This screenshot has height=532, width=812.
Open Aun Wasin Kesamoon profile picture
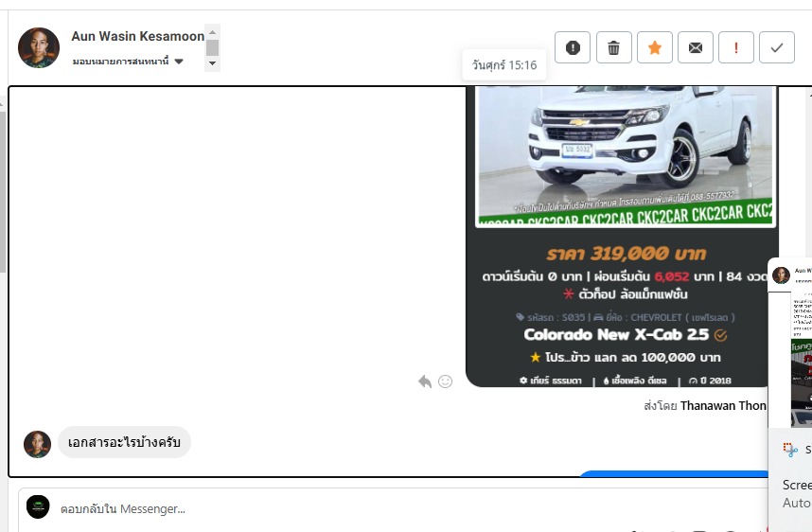click(x=39, y=47)
